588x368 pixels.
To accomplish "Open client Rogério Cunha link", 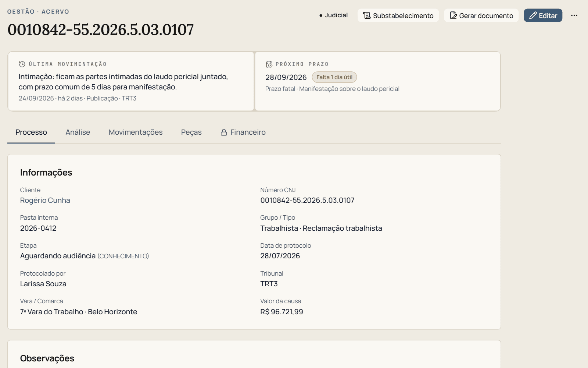I will point(45,200).
